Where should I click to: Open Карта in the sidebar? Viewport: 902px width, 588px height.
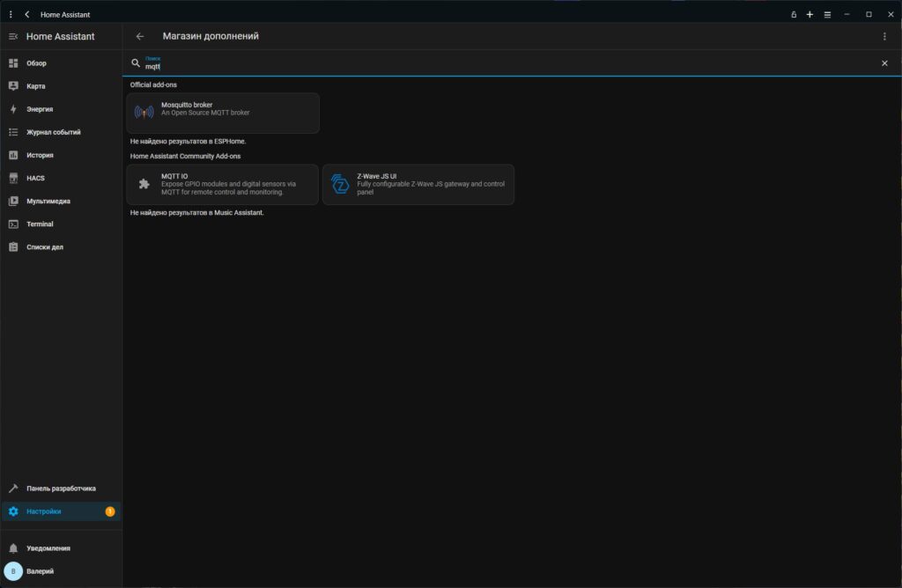coord(36,86)
